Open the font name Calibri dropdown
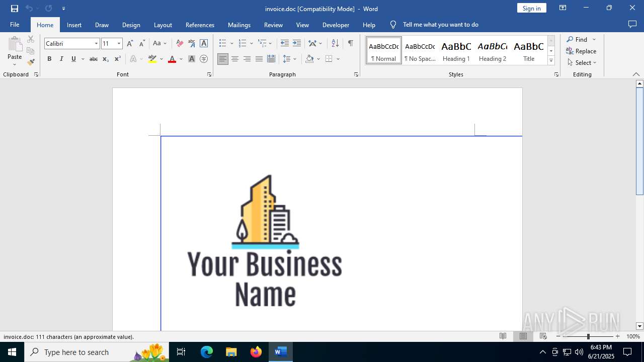 [x=96, y=44]
